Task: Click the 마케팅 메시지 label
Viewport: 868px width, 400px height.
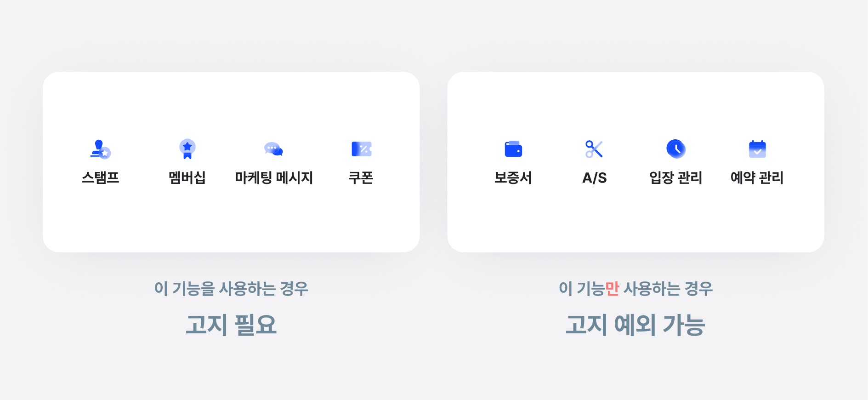Action: click(x=274, y=177)
